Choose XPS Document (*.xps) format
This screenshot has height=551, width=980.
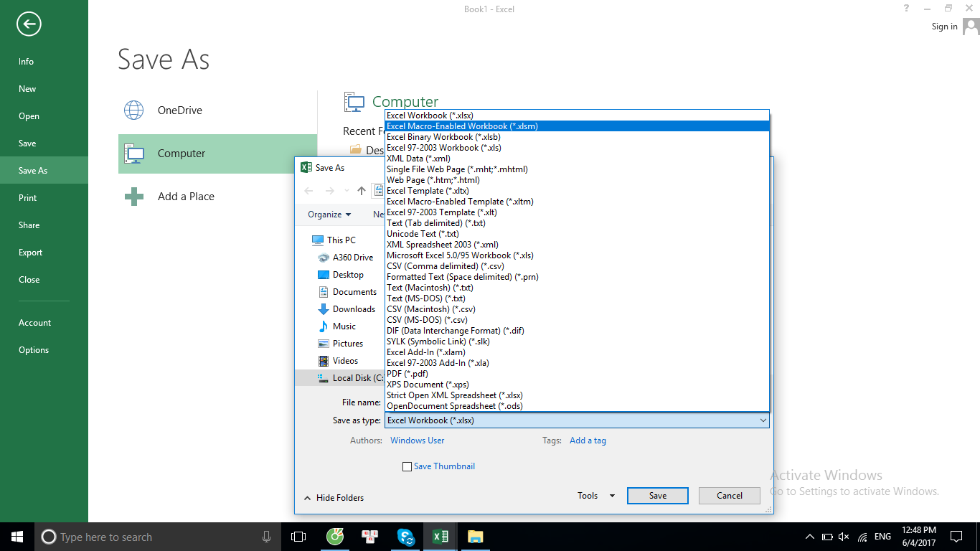click(577, 385)
